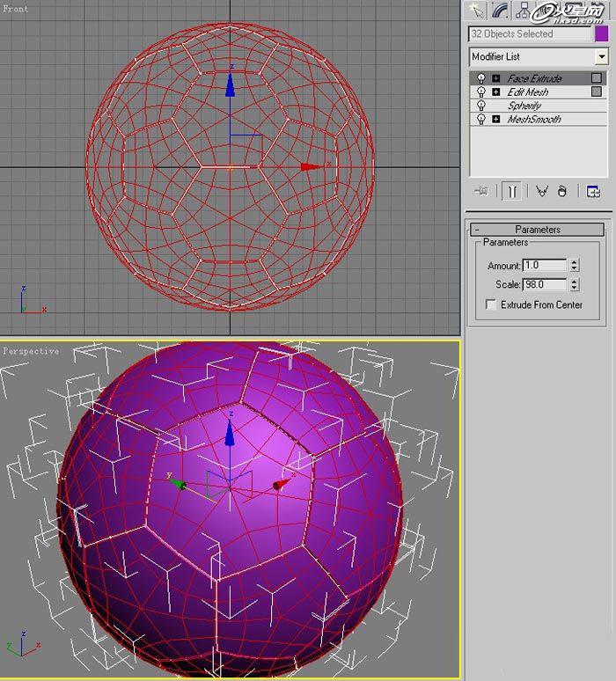Viewport: 616px width, 681px height.
Task: Enable Extrude From Center checkbox
Action: point(491,304)
